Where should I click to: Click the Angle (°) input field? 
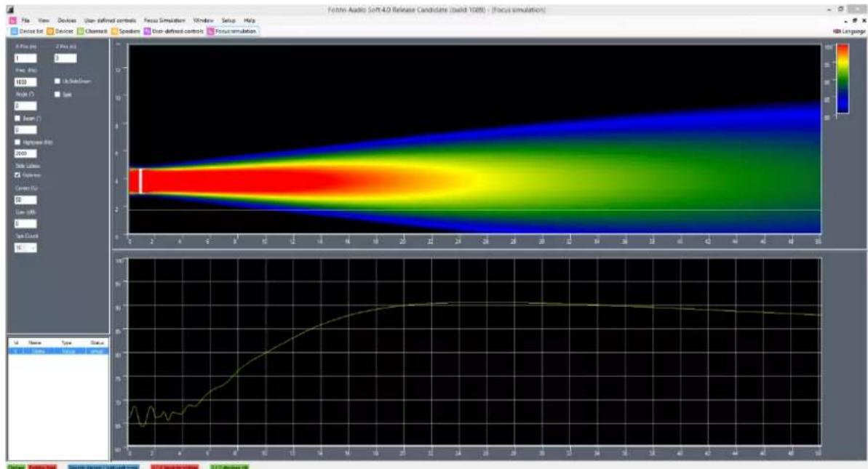coord(25,105)
